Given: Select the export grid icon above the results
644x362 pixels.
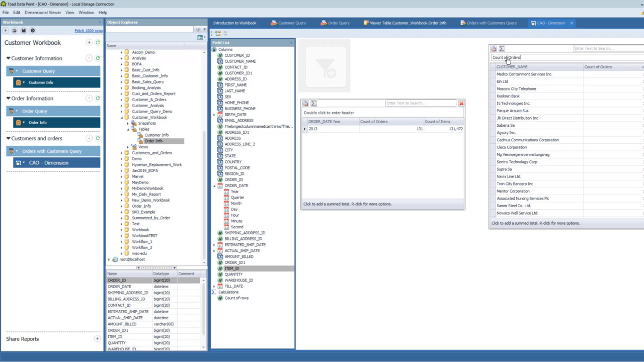Looking at the screenshot, I should 305,103.
